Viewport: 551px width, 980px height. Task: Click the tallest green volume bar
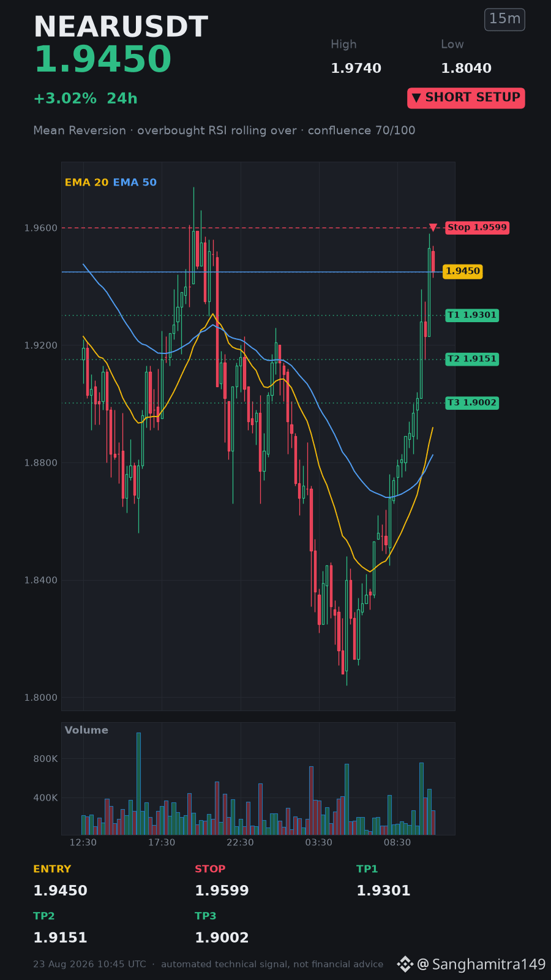(x=138, y=783)
